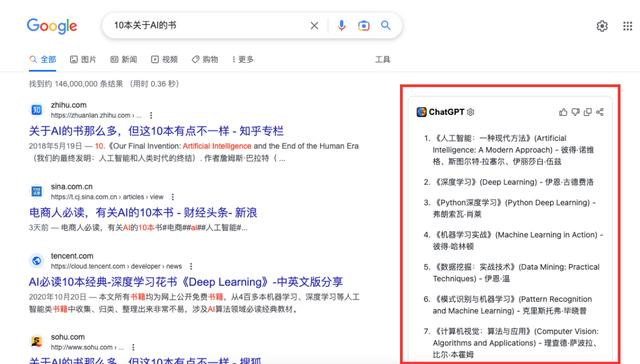
Task: Copy the ChatGPT response
Action: click(588, 112)
